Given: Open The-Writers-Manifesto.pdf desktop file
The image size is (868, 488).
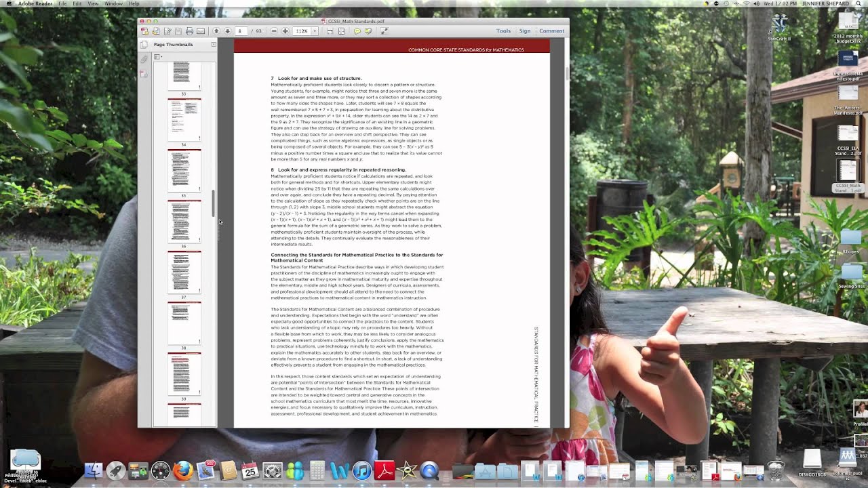Looking at the screenshot, I should coord(848,100).
